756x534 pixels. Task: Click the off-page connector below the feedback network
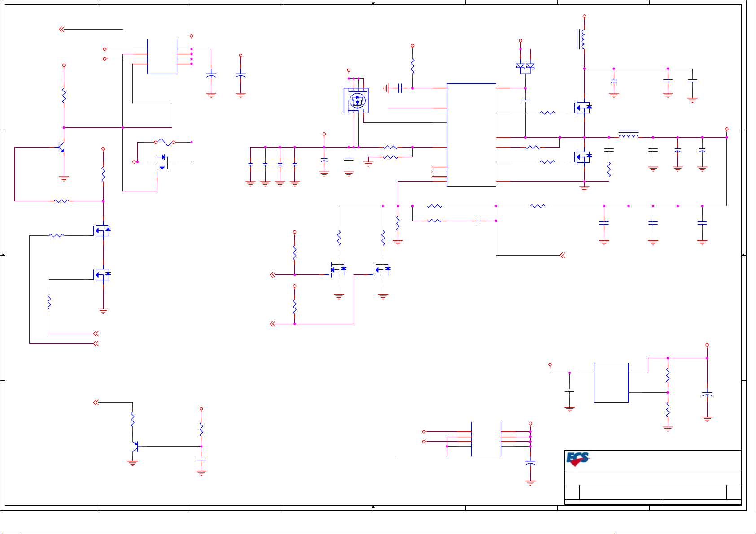pyautogui.click(x=562, y=255)
